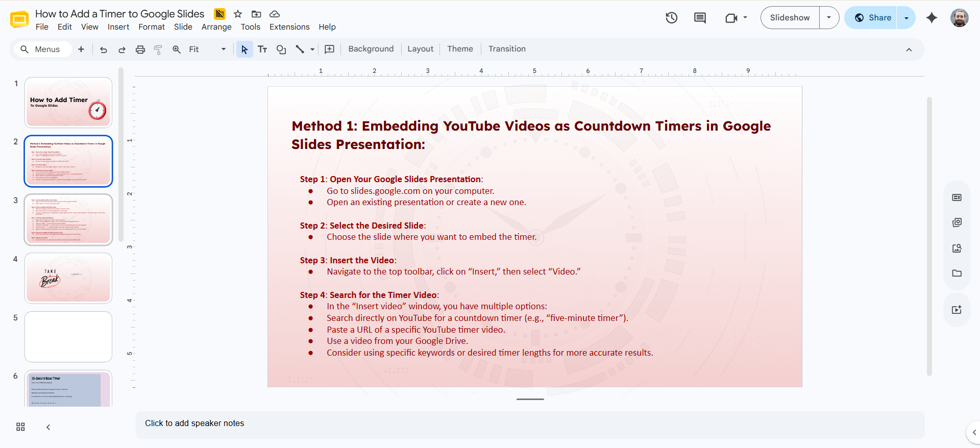This screenshot has height=448, width=980.
Task: Click the filmstrip vertical scrollbar
Action: tap(121, 154)
